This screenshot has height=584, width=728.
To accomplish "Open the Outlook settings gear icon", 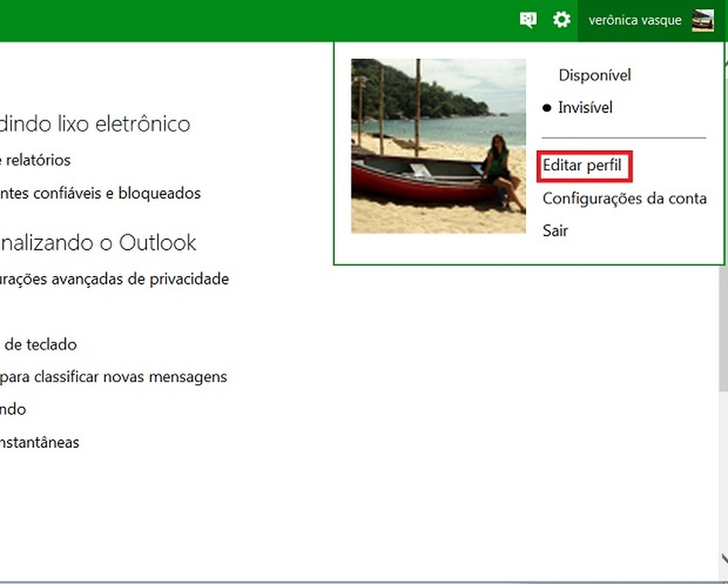I will pyautogui.click(x=562, y=19).
